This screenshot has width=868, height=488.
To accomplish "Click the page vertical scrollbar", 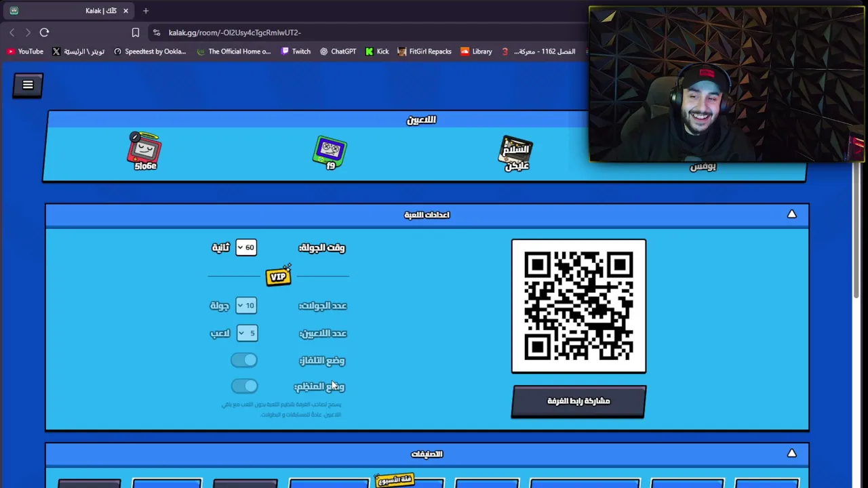I will pos(856,230).
